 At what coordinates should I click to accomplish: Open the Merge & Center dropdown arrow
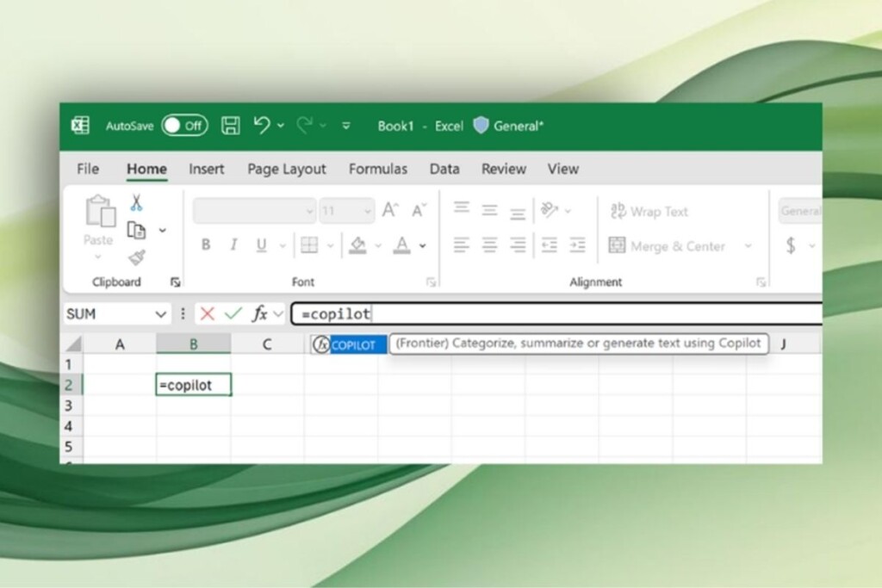click(x=748, y=245)
